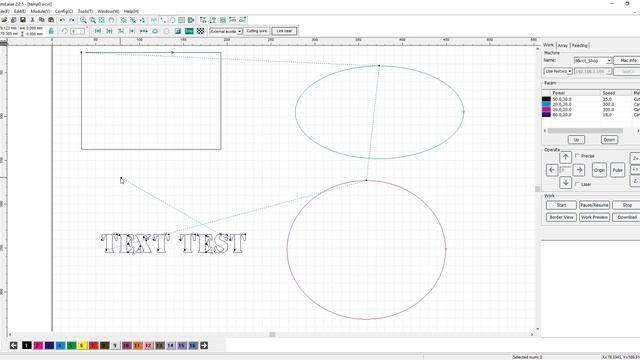The height and width of the screenshot is (360, 640).
Task: Click the Undo arrow icon
Action: click(62, 20)
